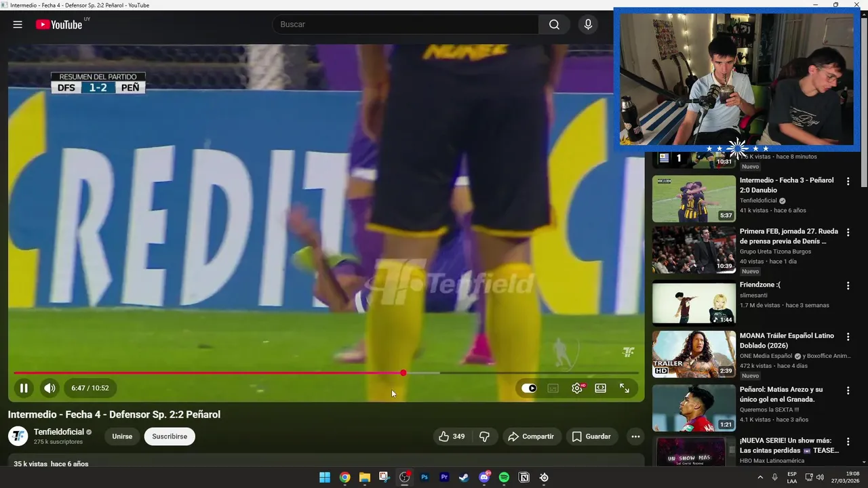
Task: Open the 10:31 video at list top
Action: point(694,159)
